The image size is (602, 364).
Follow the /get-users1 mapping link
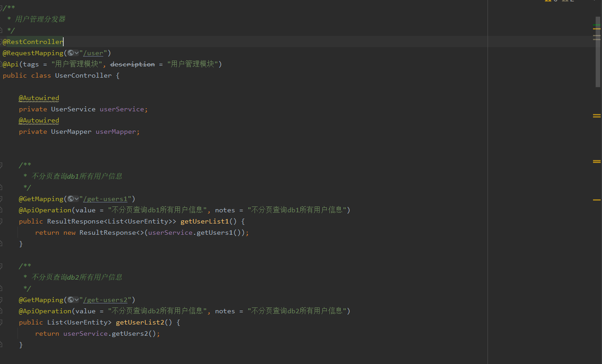coord(105,199)
